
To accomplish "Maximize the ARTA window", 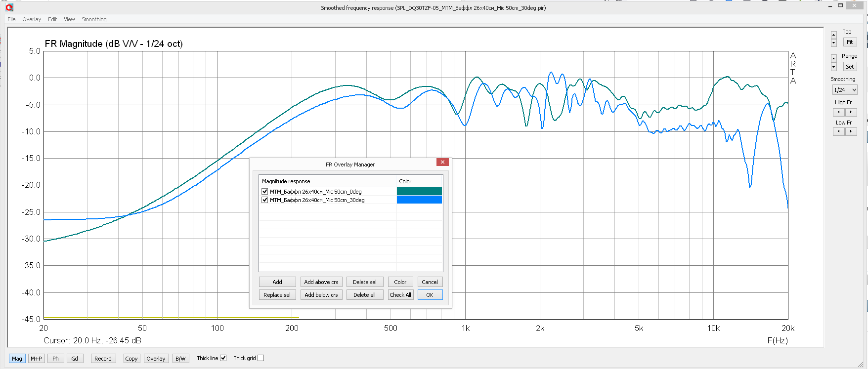I will coord(841,5).
